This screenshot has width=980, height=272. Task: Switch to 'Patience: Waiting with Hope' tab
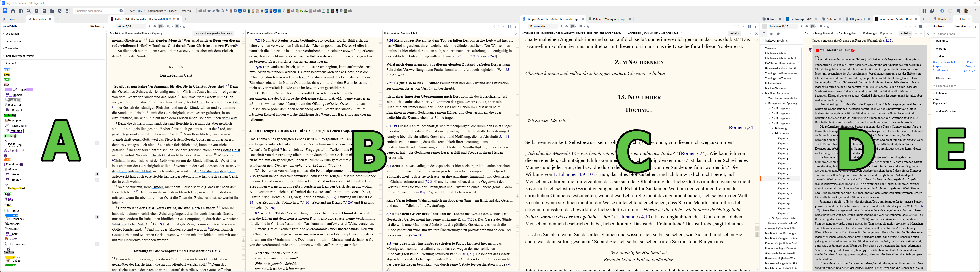coord(609,19)
